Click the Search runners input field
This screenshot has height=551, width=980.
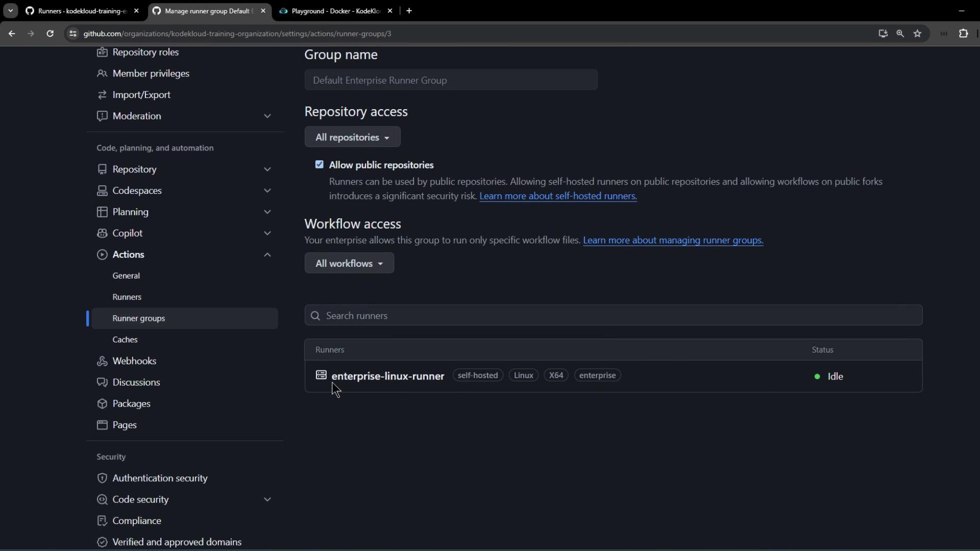coord(612,316)
